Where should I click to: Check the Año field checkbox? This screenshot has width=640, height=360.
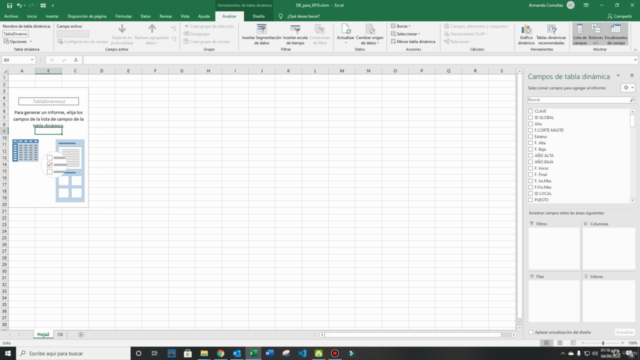[x=530, y=124]
